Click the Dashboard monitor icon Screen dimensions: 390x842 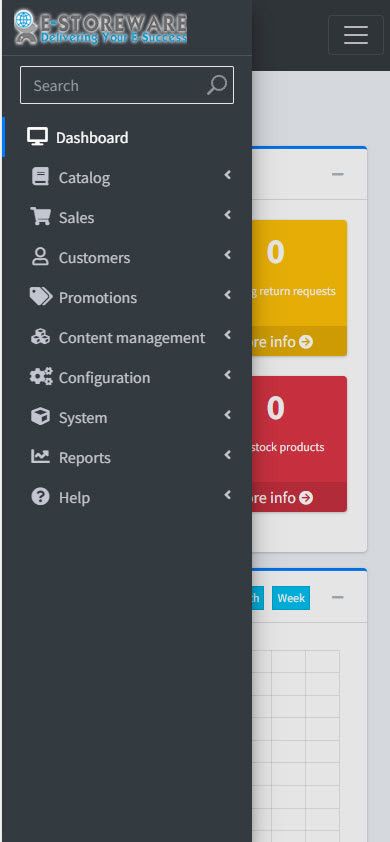(37, 137)
